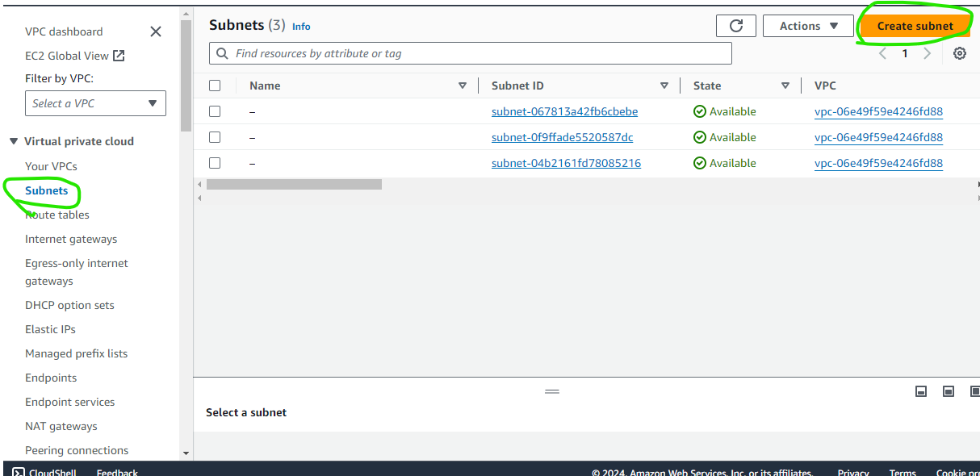Click split panel resize handle
This screenshot has width=980, height=476.
click(552, 390)
